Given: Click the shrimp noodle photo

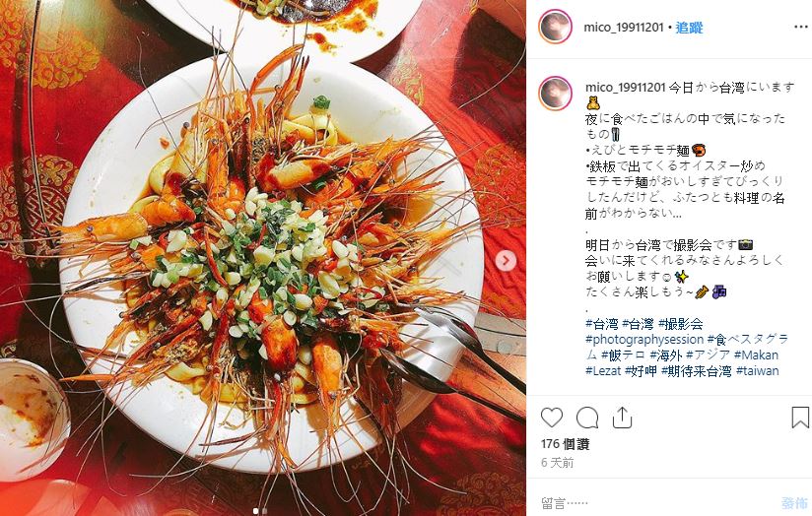Looking at the screenshot, I should pyautogui.click(x=263, y=258).
